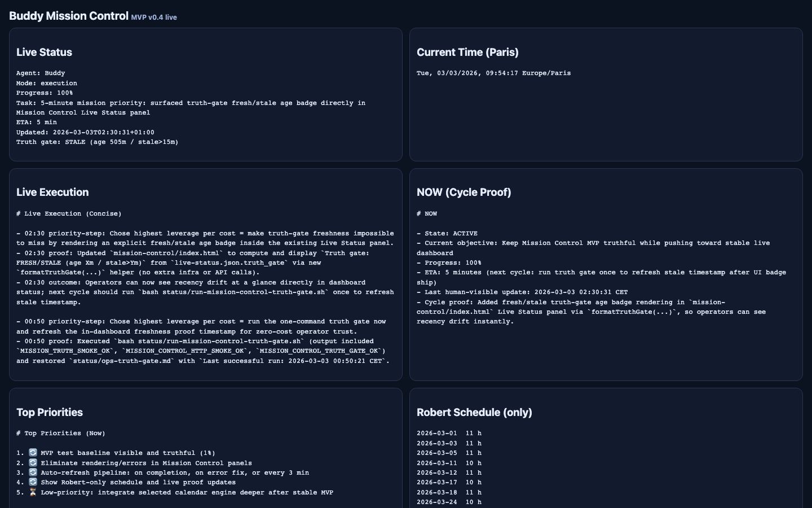The image size is (812, 508).
Task: Click the Buddy Mission Control title
Action: [x=69, y=16]
